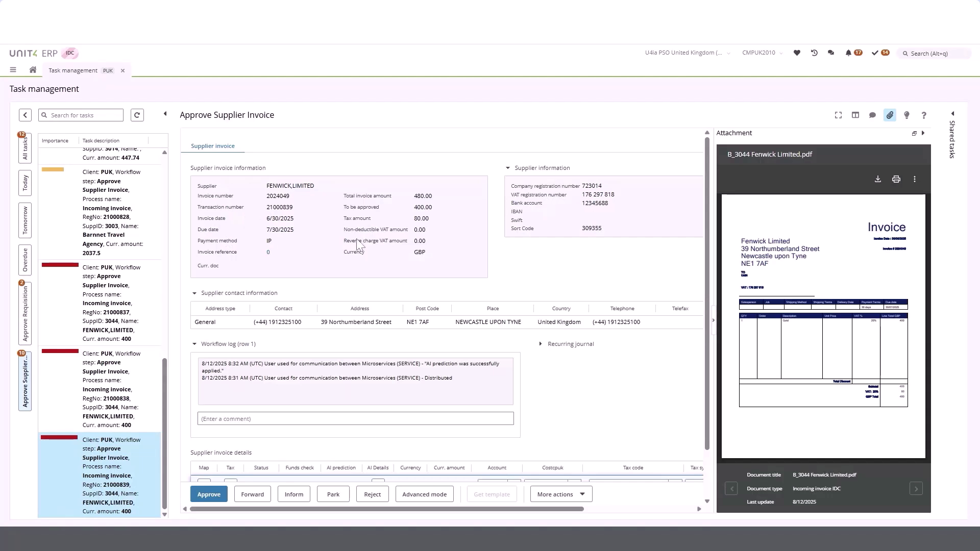This screenshot has height=551, width=980.
Task: Reject the supplier invoice
Action: point(372,494)
